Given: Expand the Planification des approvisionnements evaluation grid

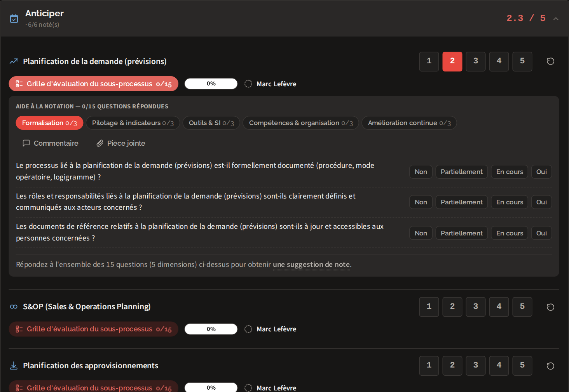Looking at the screenshot, I should pyautogui.click(x=94, y=387).
